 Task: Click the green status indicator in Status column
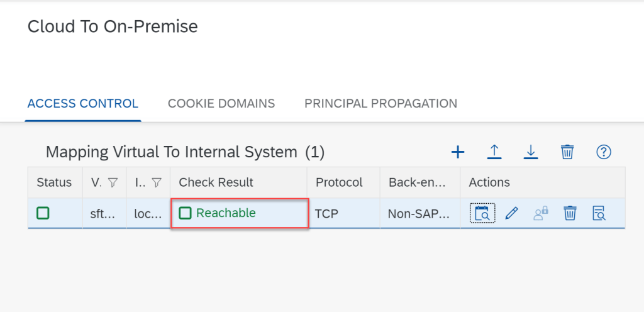(43, 213)
